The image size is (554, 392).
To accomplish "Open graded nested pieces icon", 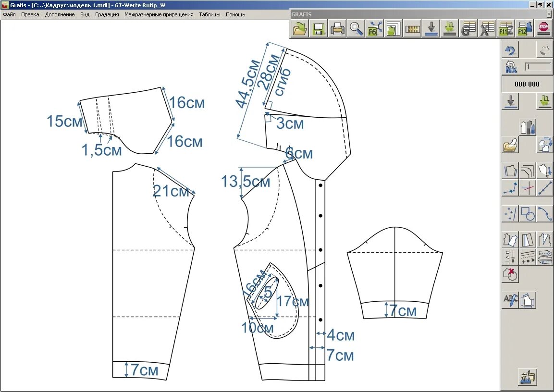I will pyautogui.click(x=394, y=28).
